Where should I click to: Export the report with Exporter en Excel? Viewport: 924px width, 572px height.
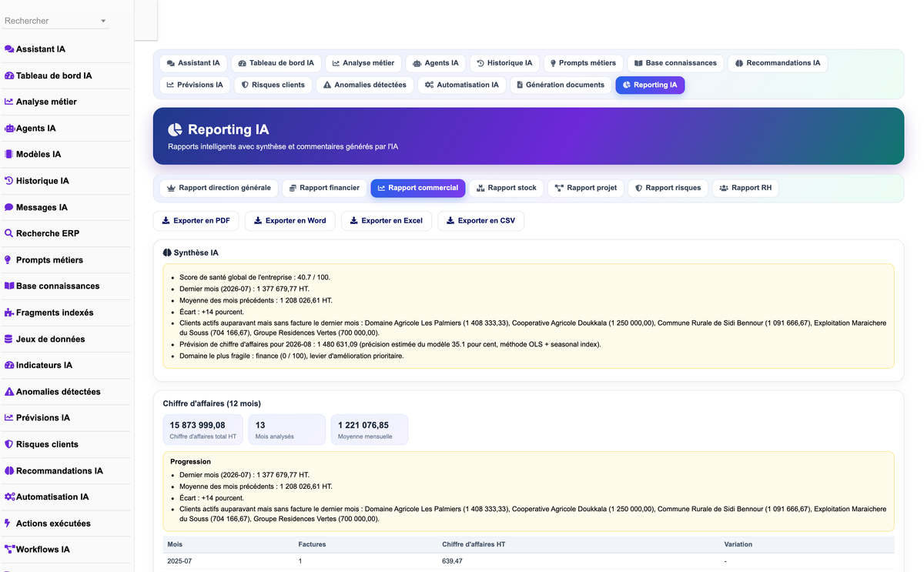pos(387,220)
